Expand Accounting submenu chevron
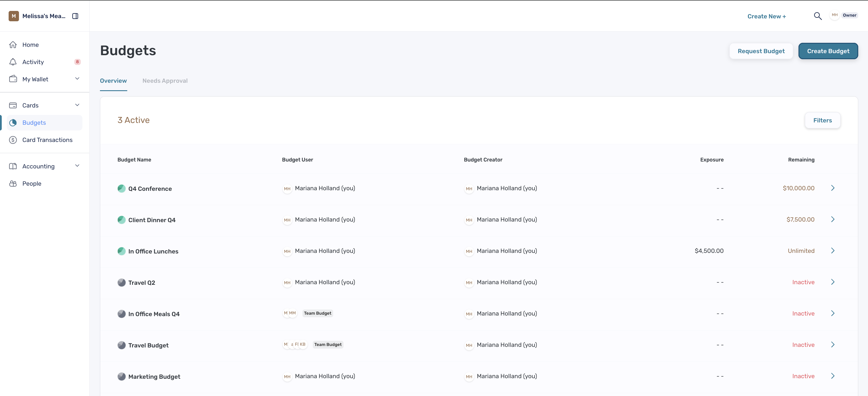 [77, 166]
